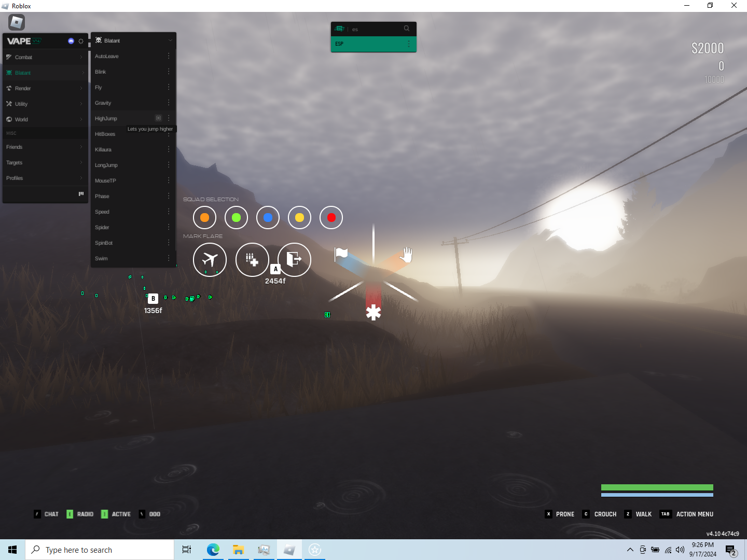
Task: Click the star circle taskbar app
Action: [x=315, y=550]
